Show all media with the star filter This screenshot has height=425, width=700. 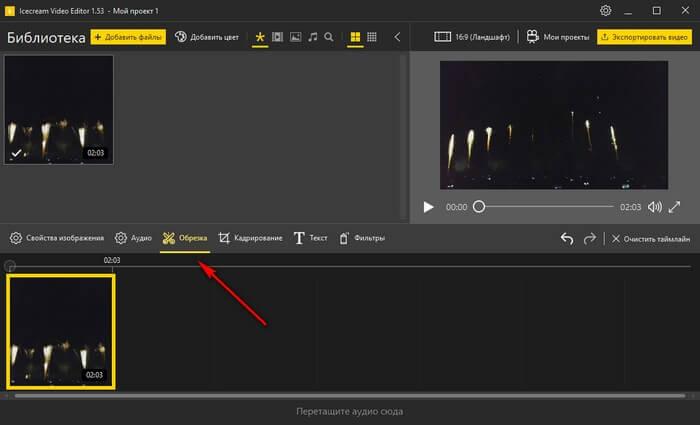pos(260,37)
